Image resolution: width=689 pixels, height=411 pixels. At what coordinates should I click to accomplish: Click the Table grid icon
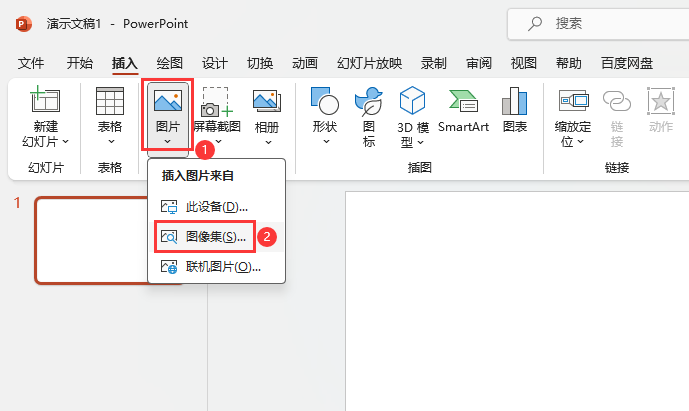point(110,101)
